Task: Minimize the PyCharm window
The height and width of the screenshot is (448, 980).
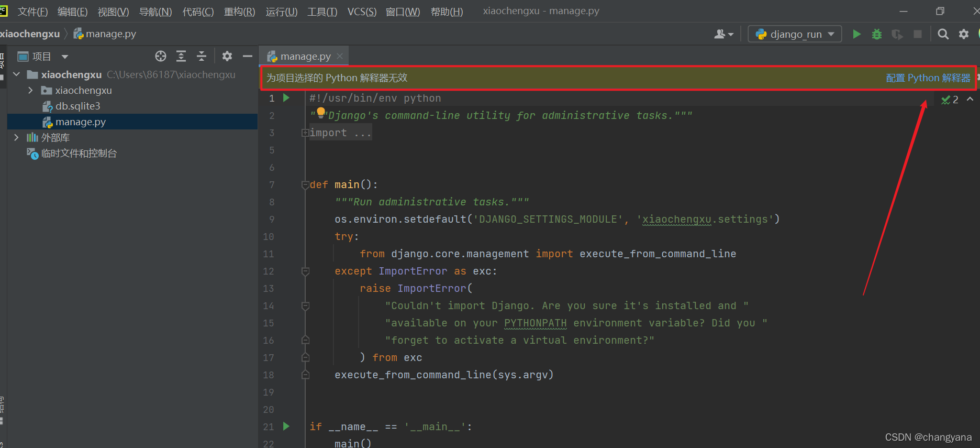Action: click(904, 11)
